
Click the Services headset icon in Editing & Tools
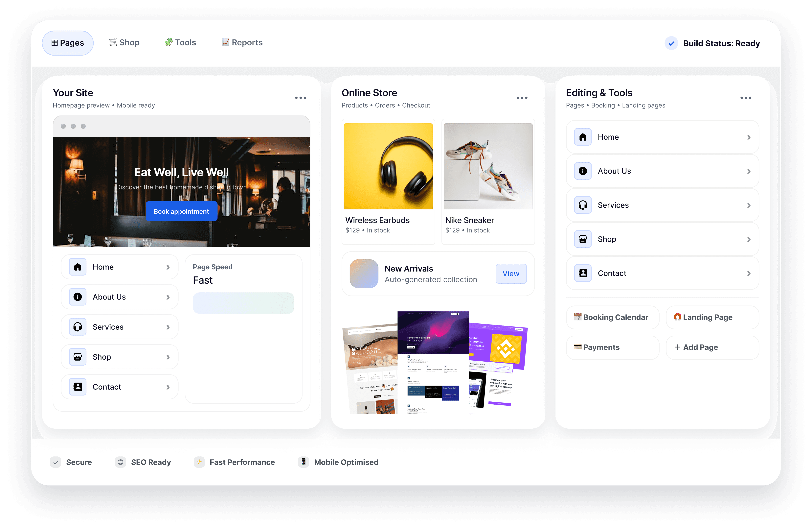(583, 205)
